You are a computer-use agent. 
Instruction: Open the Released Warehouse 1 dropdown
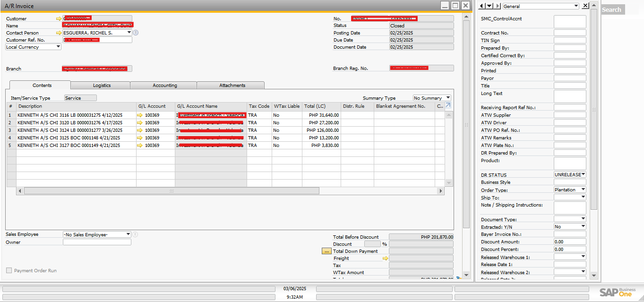pos(584,257)
